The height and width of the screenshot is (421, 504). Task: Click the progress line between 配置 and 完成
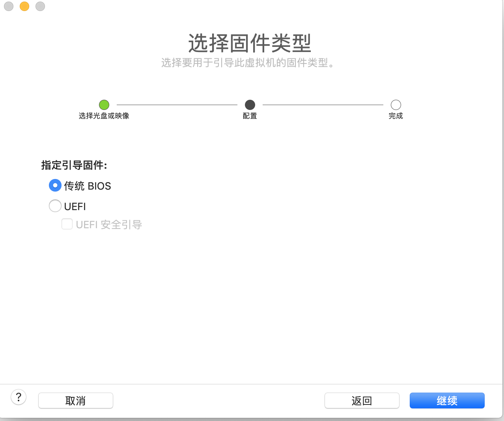(323, 105)
